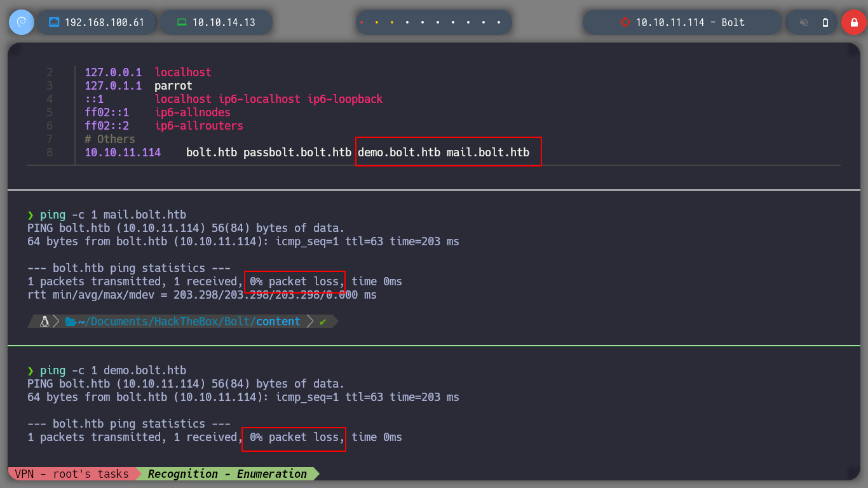This screenshot has height=488, width=868.
Task: Click 'parrot' hostname on line 3
Action: coord(173,86)
